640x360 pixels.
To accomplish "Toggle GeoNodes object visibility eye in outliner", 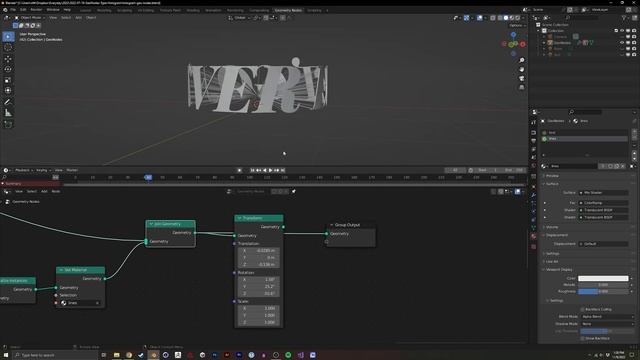I will tap(622, 42).
